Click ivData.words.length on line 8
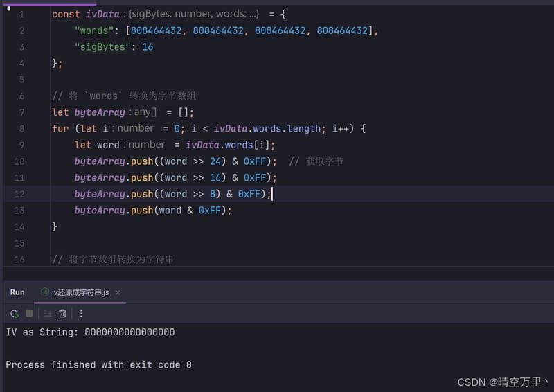Screen dimensions: 554x392 267,129
